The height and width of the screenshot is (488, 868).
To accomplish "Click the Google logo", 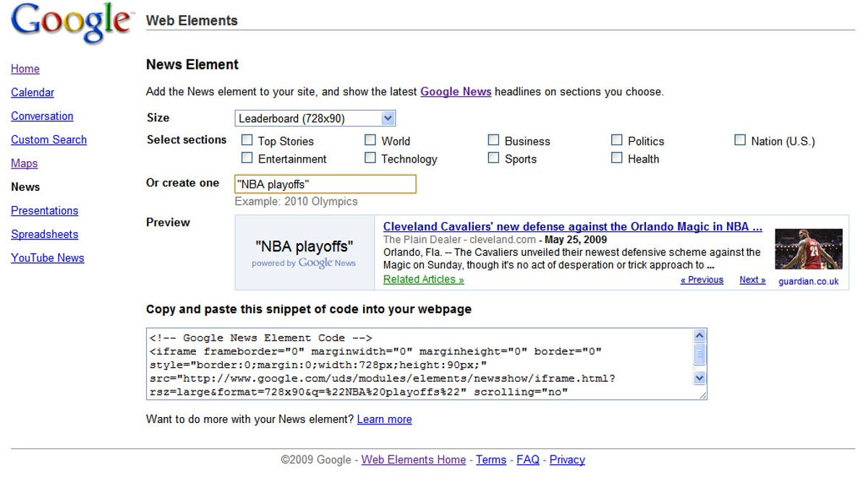I will pos(70,23).
